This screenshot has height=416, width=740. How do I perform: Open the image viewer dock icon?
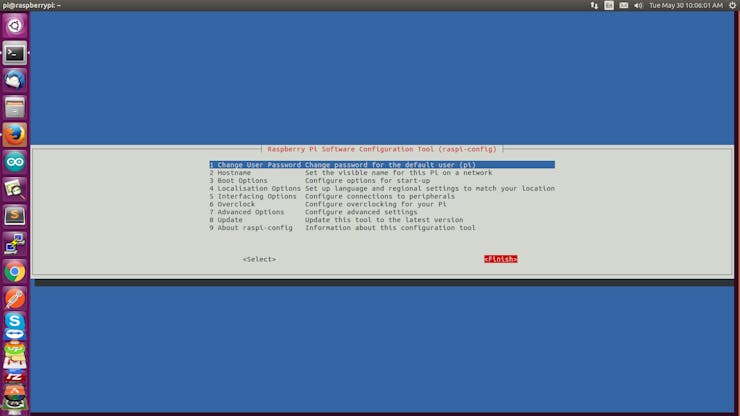coord(15,189)
